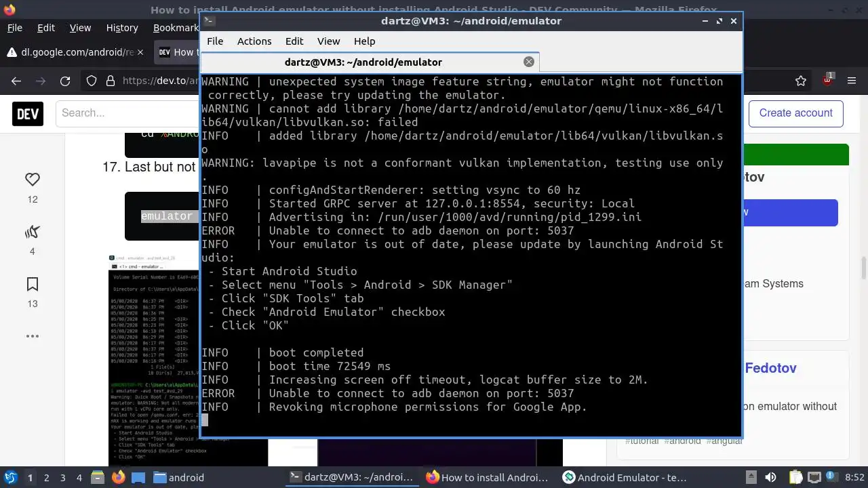Viewport: 868px width, 488px height.
Task: Select the dartz@VM3 terminal tab
Action: tap(370, 62)
